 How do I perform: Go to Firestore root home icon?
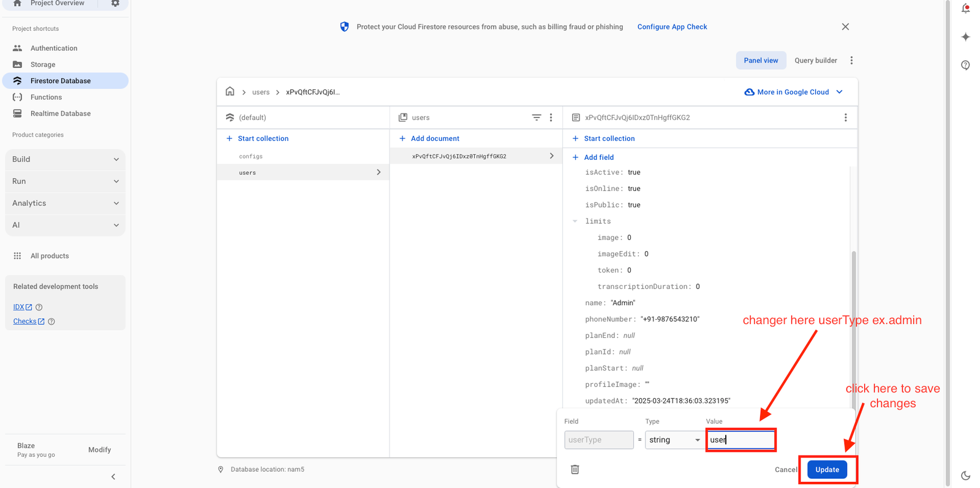point(230,92)
